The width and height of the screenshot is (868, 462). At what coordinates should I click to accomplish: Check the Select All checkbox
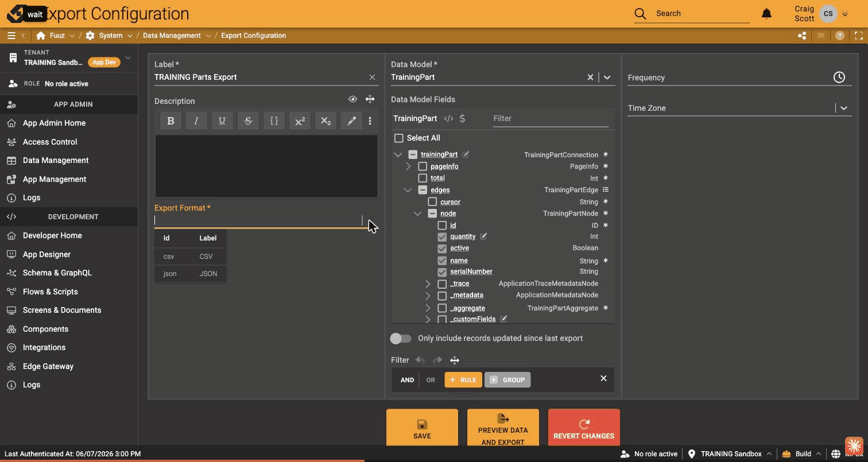tap(399, 138)
